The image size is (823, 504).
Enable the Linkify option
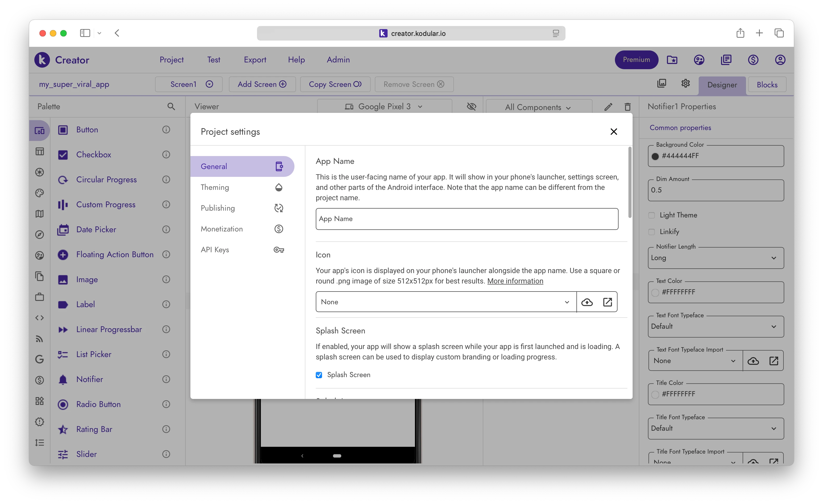[651, 231]
